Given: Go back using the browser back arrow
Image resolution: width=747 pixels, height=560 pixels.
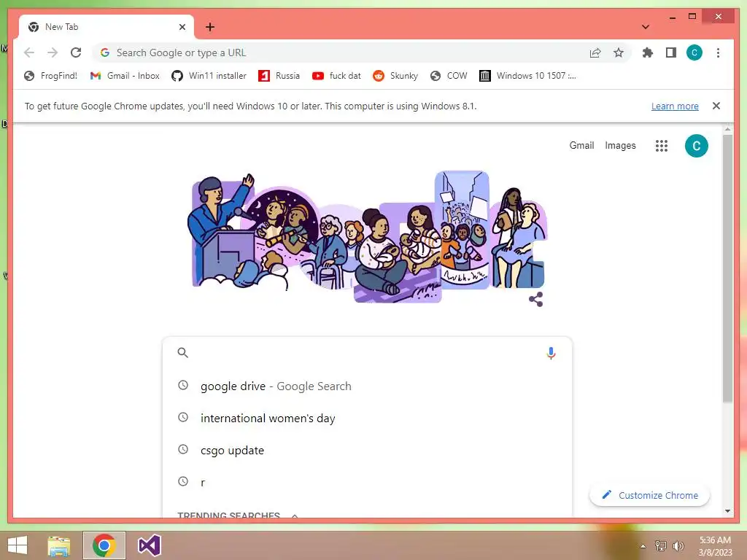Looking at the screenshot, I should tap(29, 52).
